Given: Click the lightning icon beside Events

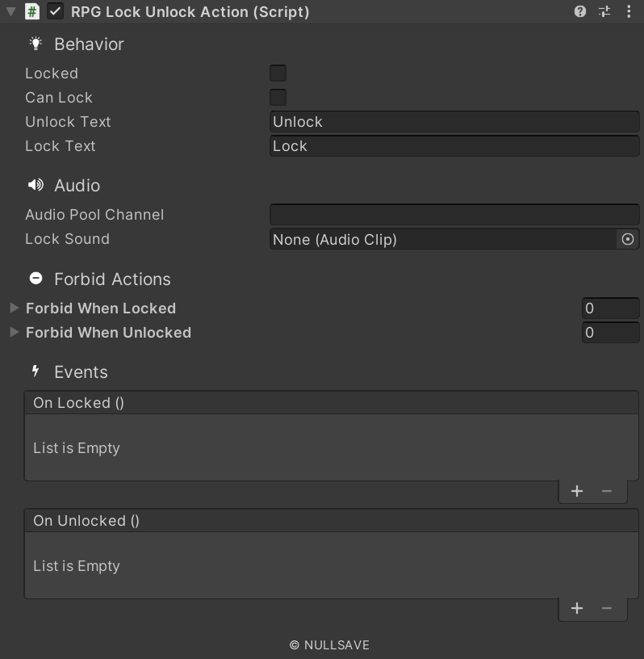Looking at the screenshot, I should (x=35, y=371).
